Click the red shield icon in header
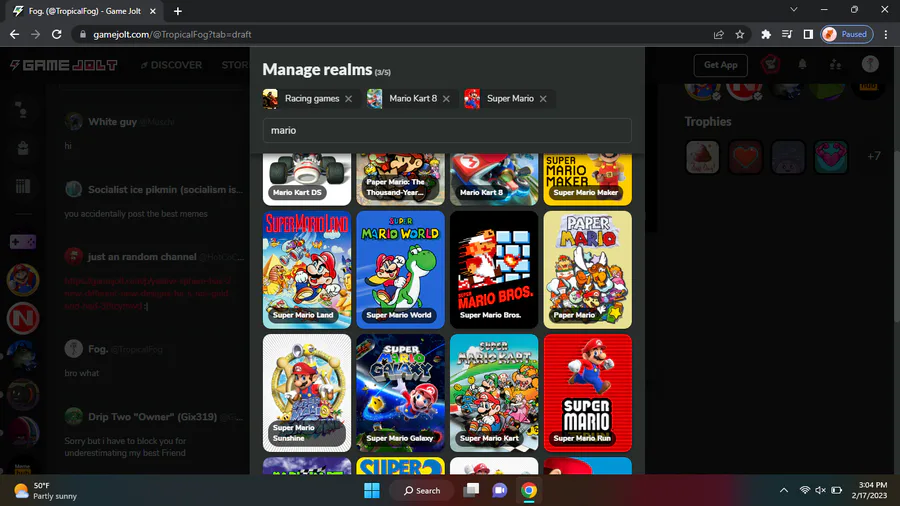The width and height of the screenshot is (900, 506). [x=770, y=64]
